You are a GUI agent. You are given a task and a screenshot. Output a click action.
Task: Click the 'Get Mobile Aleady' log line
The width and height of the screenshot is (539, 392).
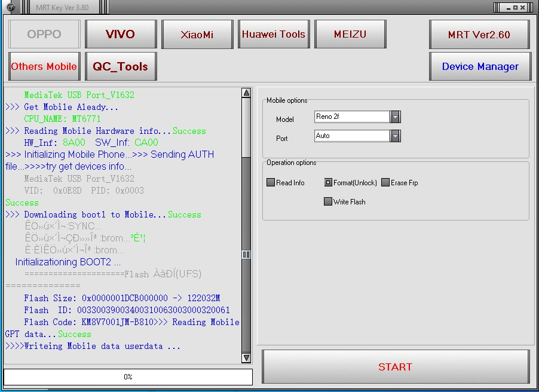tap(62, 107)
